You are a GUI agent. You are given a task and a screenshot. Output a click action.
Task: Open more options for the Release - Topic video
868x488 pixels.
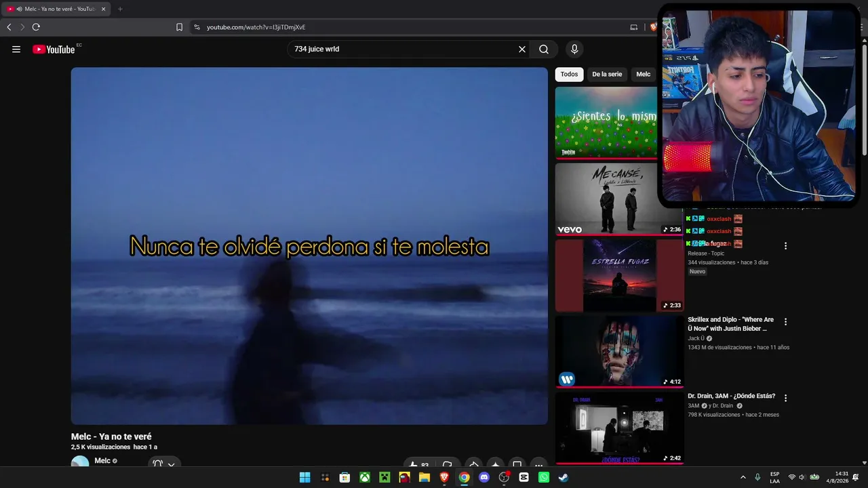click(x=786, y=246)
